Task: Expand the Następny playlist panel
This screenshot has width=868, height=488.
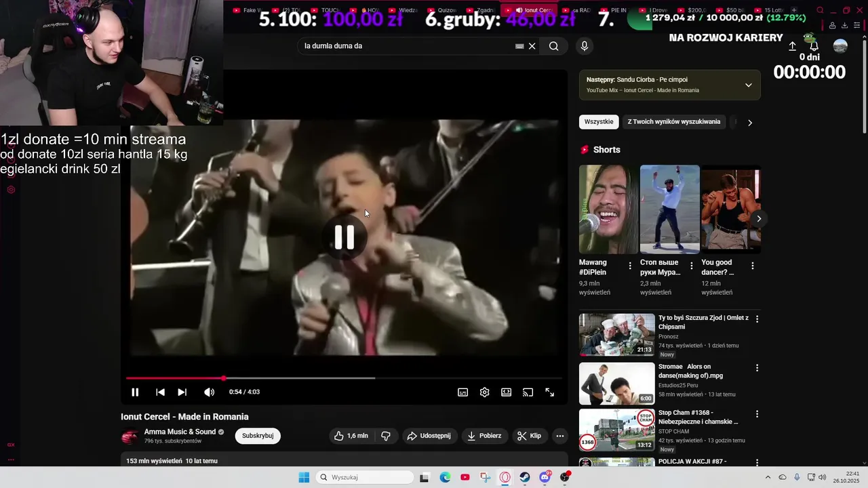Action: coord(749,85)
